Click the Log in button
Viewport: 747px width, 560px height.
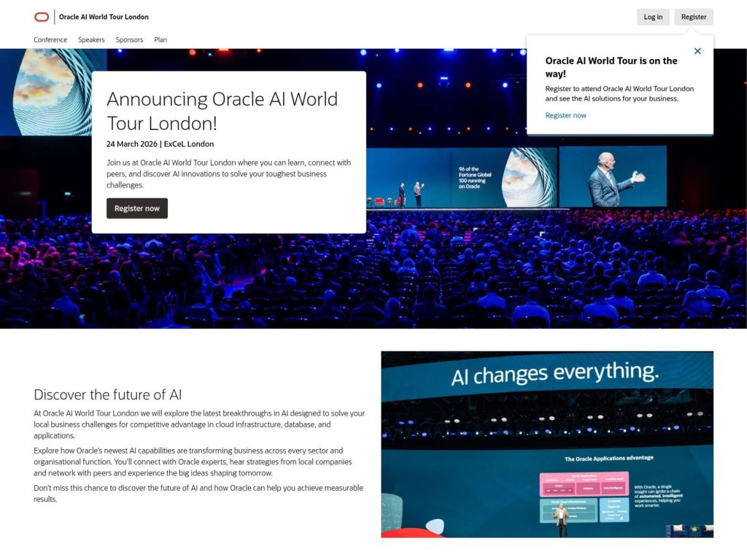(x=653, y=16)
